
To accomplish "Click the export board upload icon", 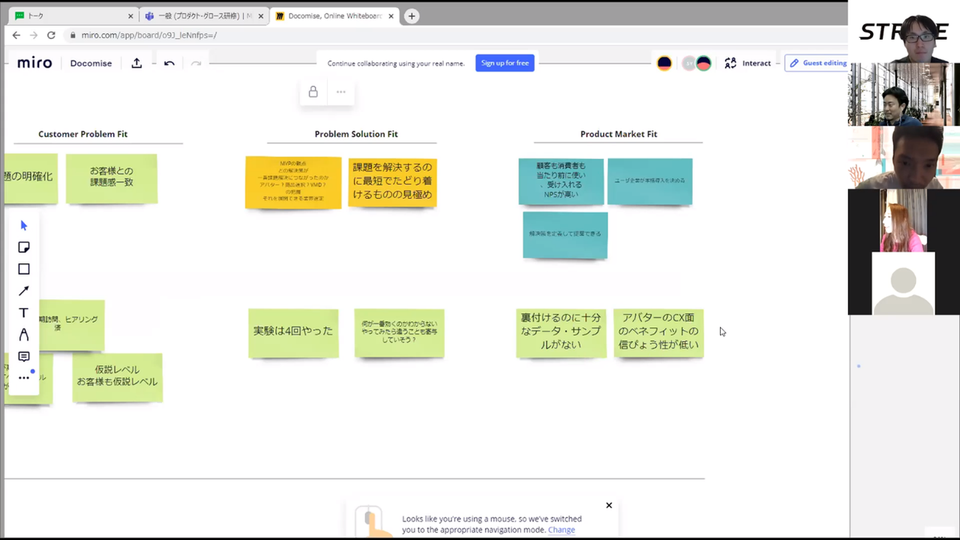I will point(137,63).
